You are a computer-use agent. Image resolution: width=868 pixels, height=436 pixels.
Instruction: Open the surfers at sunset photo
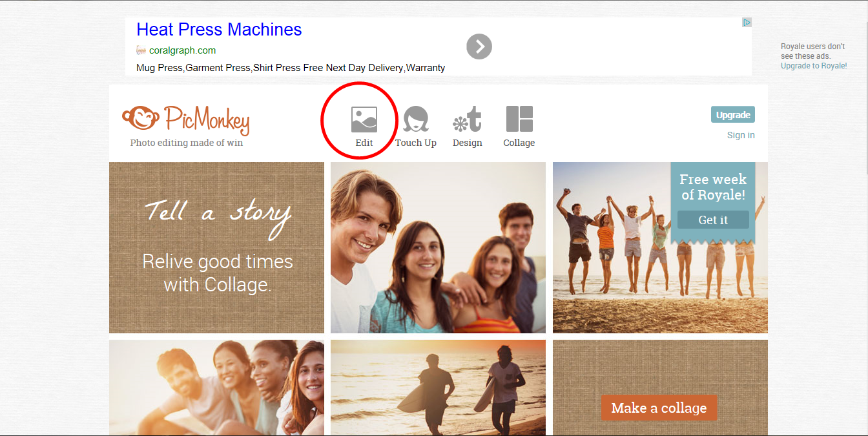pyautogui.click(x=438, y=387)
